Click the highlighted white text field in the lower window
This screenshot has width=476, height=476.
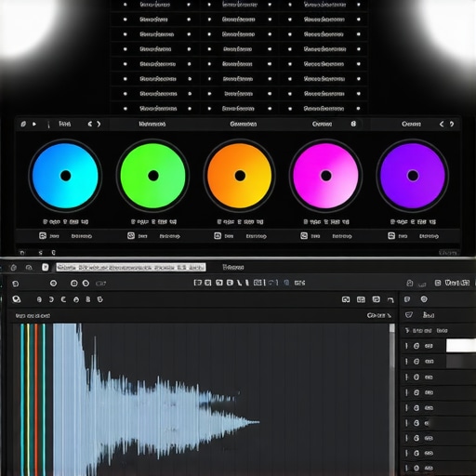tap(130, 267)
